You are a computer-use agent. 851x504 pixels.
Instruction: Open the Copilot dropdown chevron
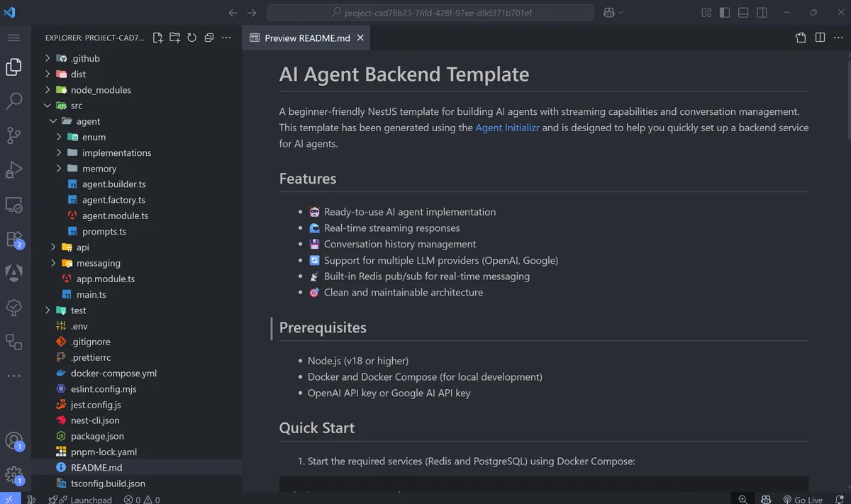(x=621, y=13)
